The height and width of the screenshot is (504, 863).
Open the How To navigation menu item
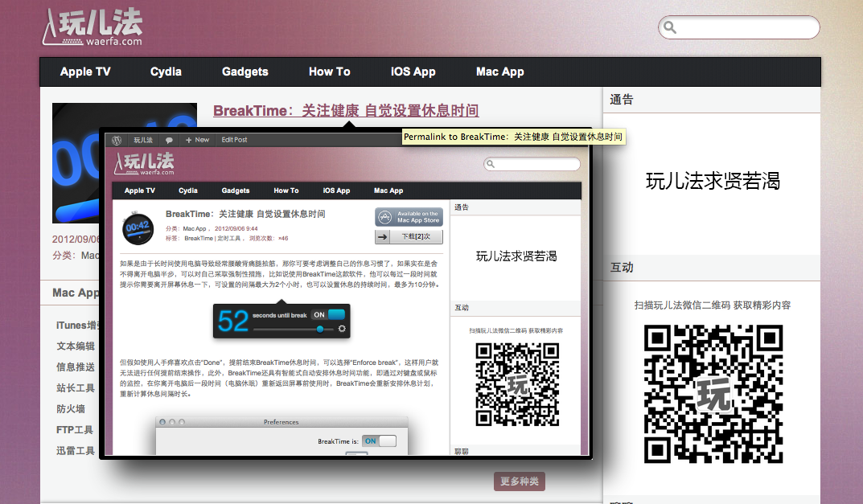(x=330, y=72)
